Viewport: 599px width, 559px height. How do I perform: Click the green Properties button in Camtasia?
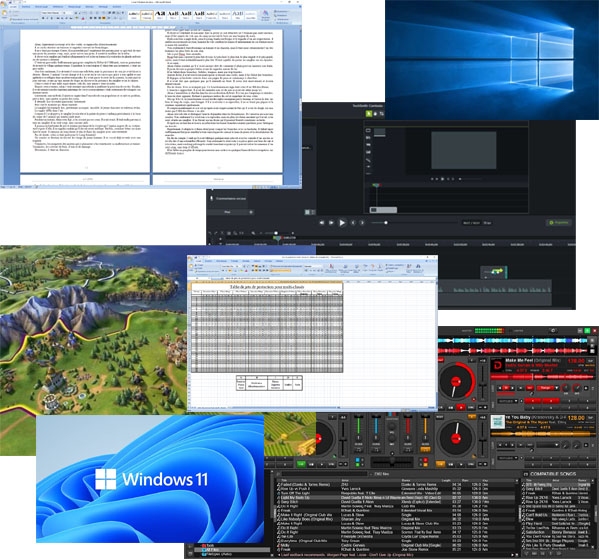[559, 222]
